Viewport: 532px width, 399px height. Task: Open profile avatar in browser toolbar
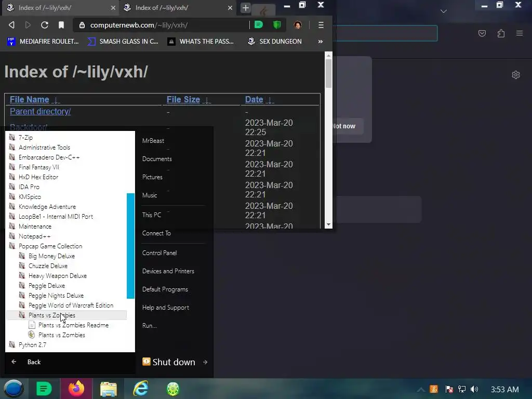(298, 25)
